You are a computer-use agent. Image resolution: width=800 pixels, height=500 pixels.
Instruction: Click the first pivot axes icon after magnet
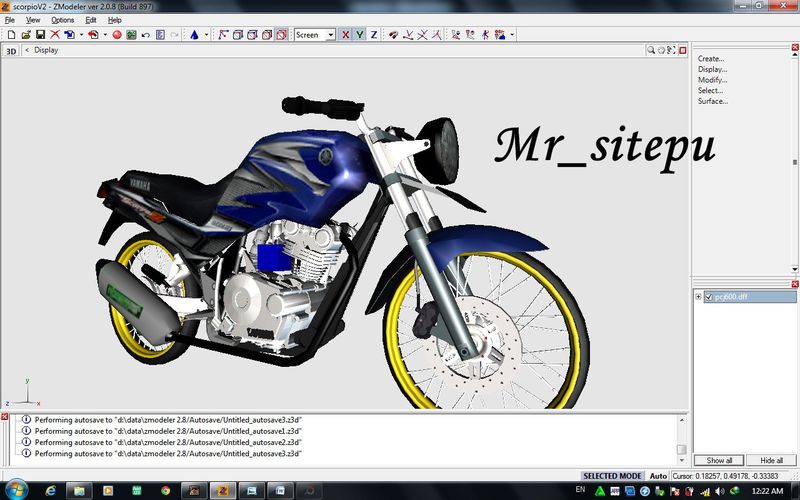pos(408,35)
